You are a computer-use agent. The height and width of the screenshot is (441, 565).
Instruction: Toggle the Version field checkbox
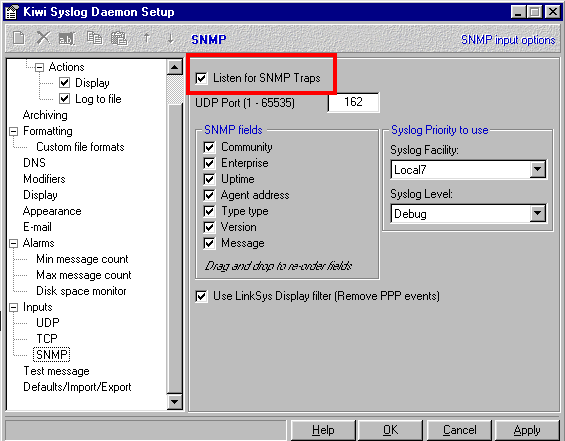209,227
